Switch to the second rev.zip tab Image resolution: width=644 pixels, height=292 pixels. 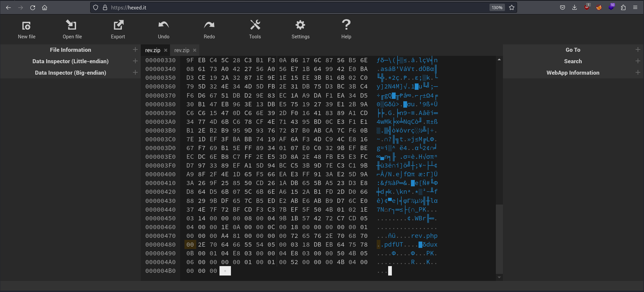pos(182,50)
